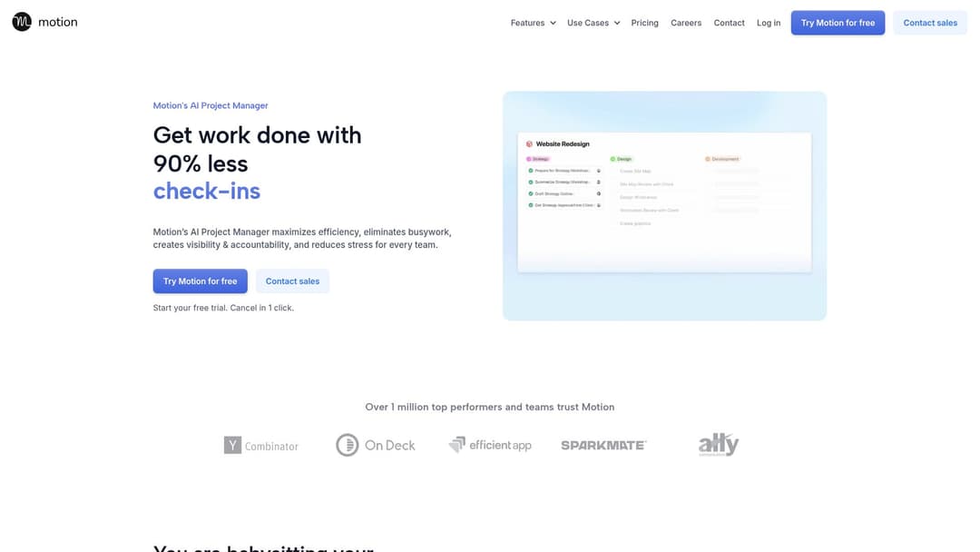Click Log in link in header

(x=769, y=23)
